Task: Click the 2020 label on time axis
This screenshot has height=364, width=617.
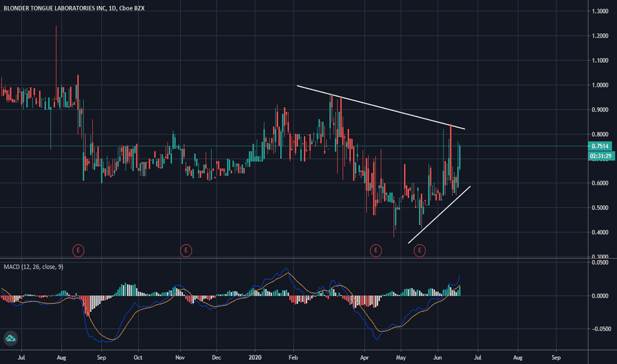Action: click(255, 357)
